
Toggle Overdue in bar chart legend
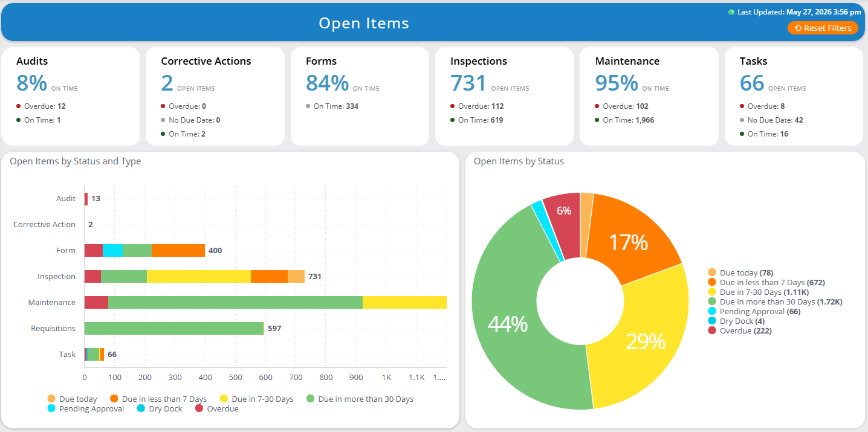[x=217, y=408]
